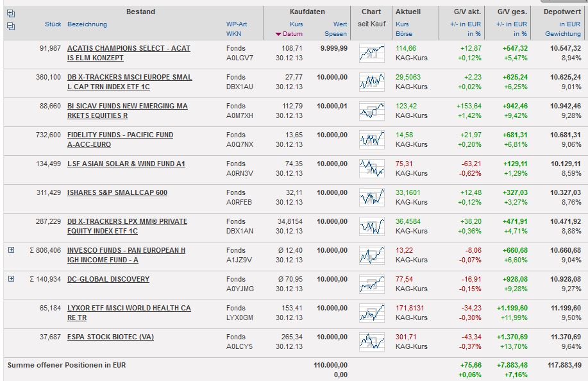Sort by WKN column header
The height and width of the screenshot is (381, 588).
point(233,34)
